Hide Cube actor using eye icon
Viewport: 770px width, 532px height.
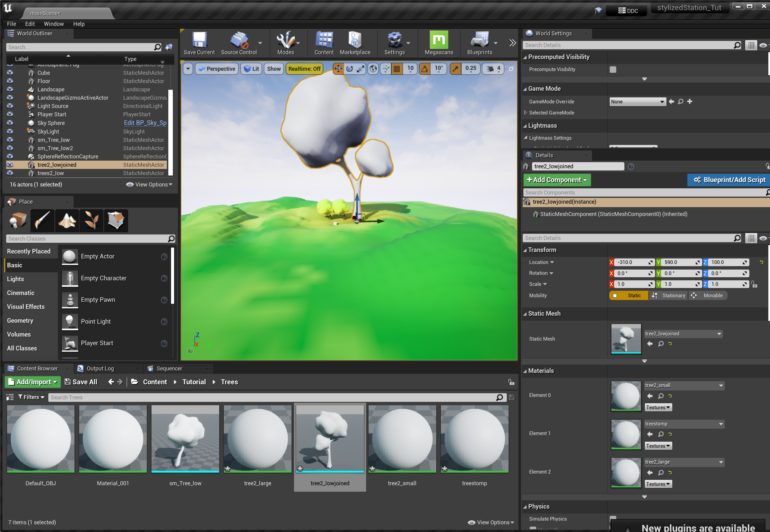10,73
